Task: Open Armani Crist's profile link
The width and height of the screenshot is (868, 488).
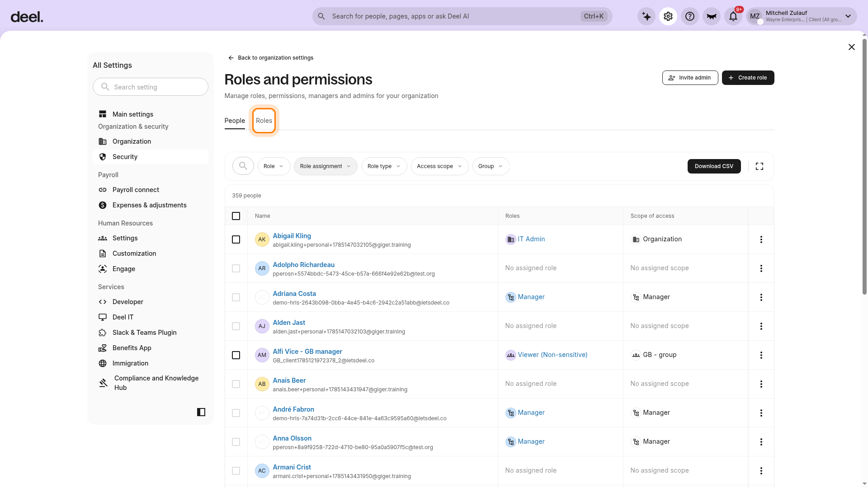Action: tap(292, 467)
